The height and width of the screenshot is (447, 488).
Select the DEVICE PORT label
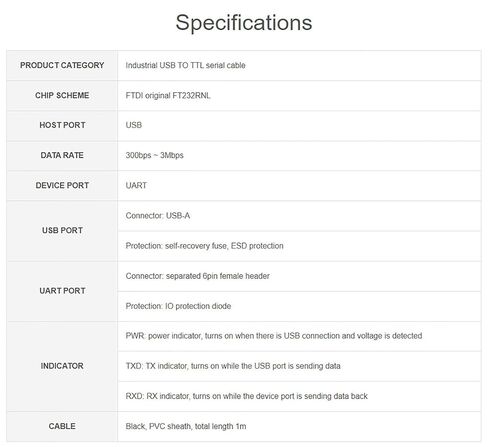coord(62,185)
